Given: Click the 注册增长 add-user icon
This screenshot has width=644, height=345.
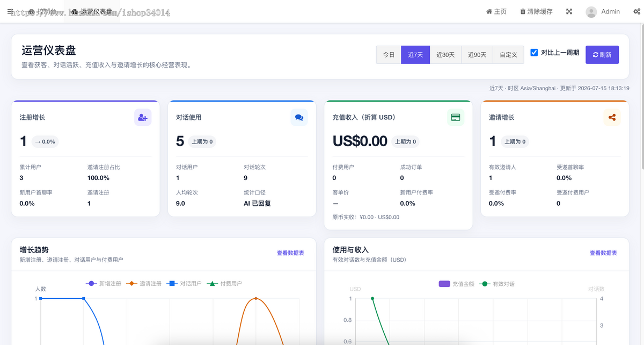Looking at the screenshot, I should [143, 117].
